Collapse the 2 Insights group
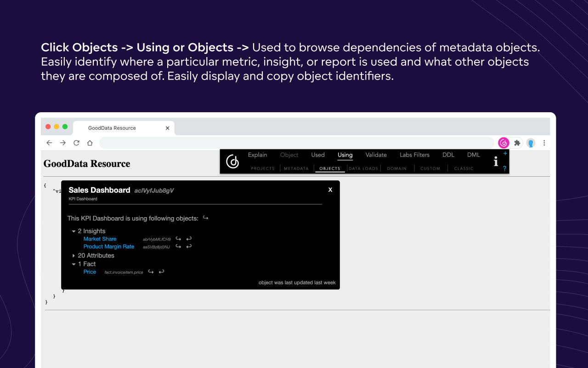 click(74, 231)
